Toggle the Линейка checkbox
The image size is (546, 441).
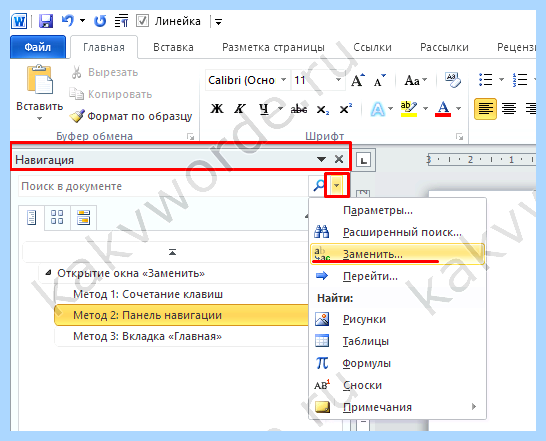[x=142, y=21]
